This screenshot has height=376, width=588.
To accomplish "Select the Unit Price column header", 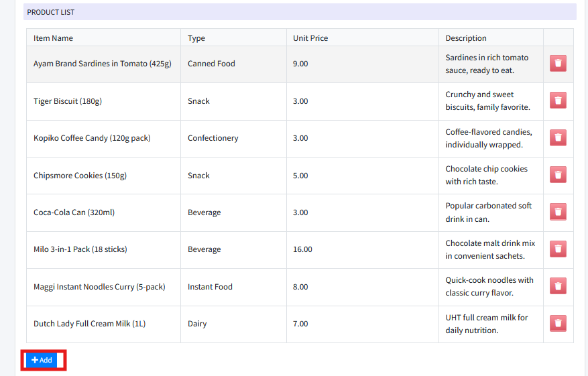I will 310,38.
